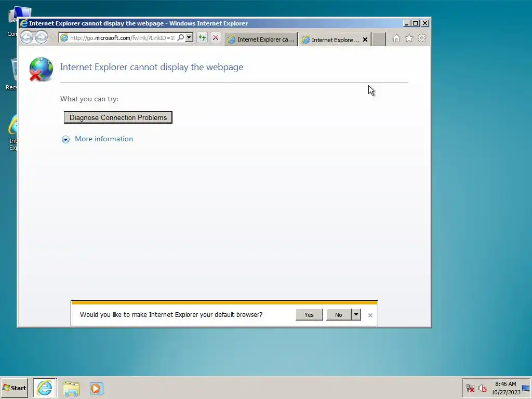The width and height of the screenshot is (532, 399).
Task: Click the search magnifier in address bar
Action: tap(181, 37)
